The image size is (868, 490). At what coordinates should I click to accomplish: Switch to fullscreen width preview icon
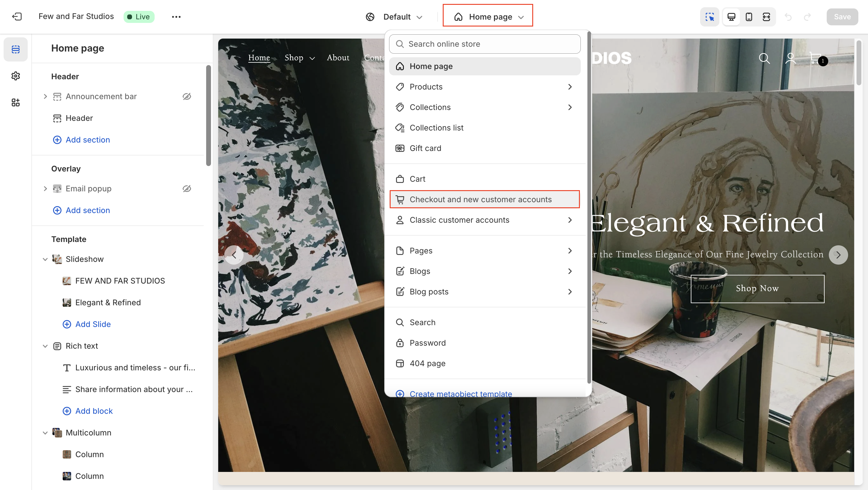(x=766, y=17)
